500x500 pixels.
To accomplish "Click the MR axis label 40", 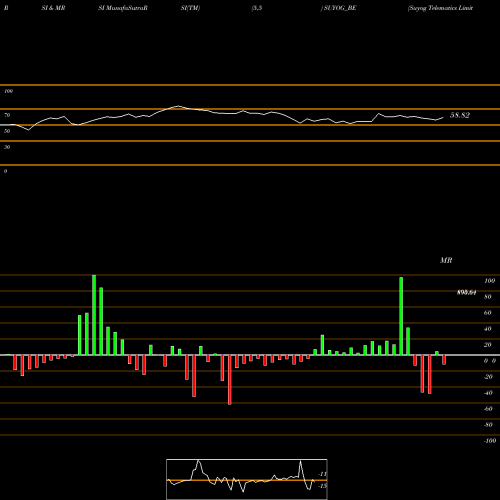I will point(488,329).
